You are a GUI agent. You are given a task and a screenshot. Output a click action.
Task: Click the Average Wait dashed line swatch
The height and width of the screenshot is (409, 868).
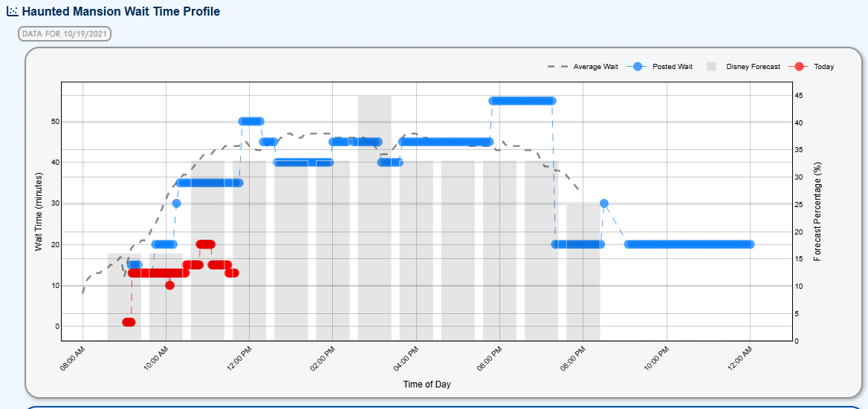coord(557,66)
